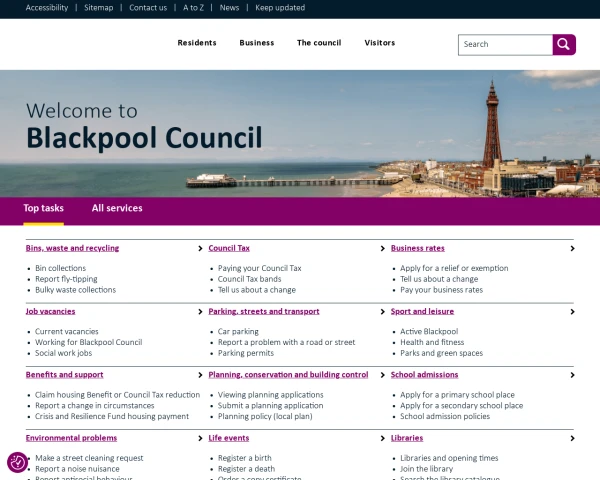Open the Contact us link

click(148, 8)
